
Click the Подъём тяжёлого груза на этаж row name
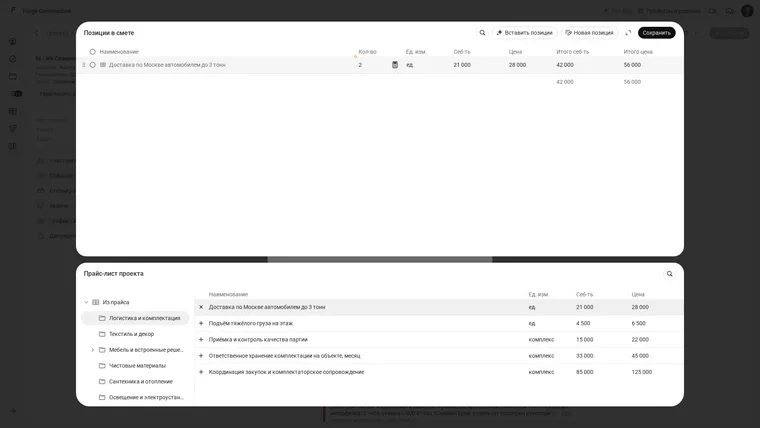[x=251, y=323]
